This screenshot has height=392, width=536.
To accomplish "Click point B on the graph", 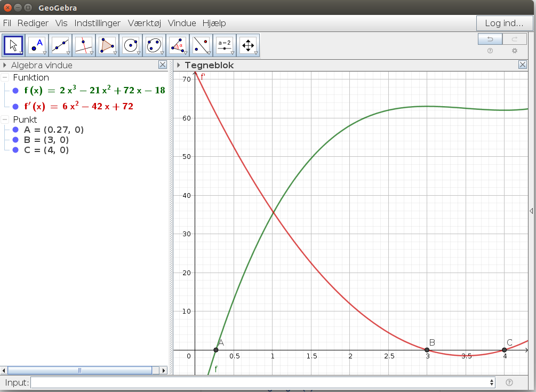I will point(427,350).
